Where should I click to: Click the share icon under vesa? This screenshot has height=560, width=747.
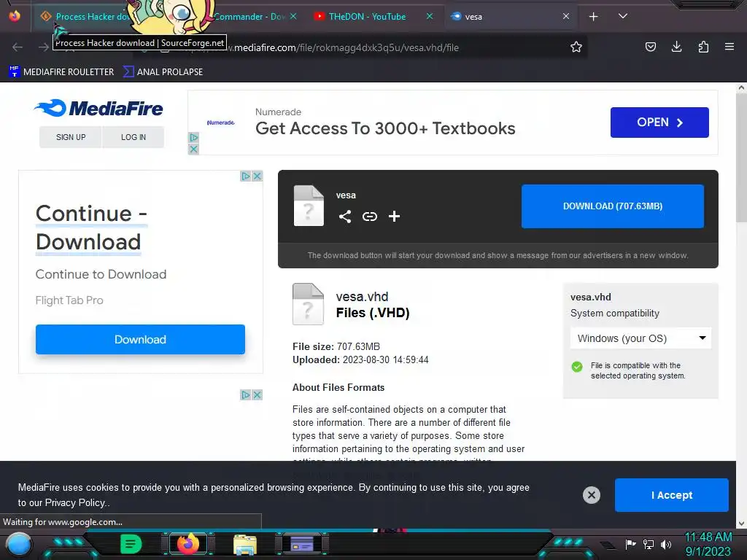tap(345, 217)
